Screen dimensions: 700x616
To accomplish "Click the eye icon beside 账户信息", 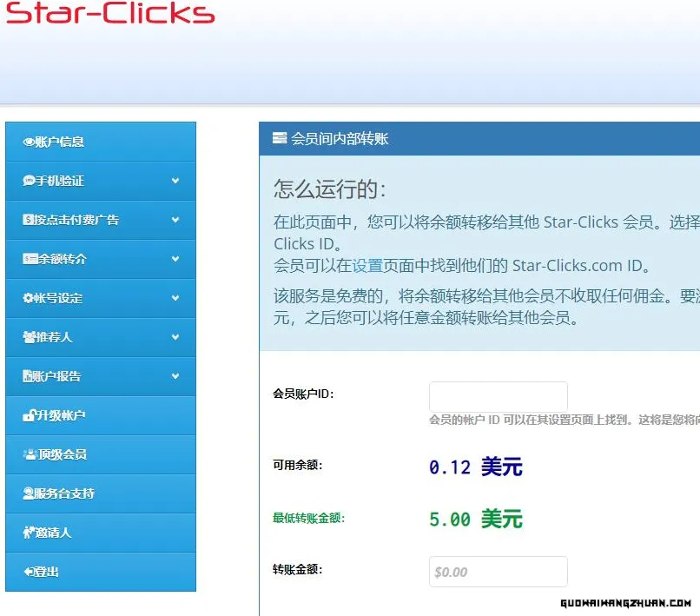I will 29,142.
